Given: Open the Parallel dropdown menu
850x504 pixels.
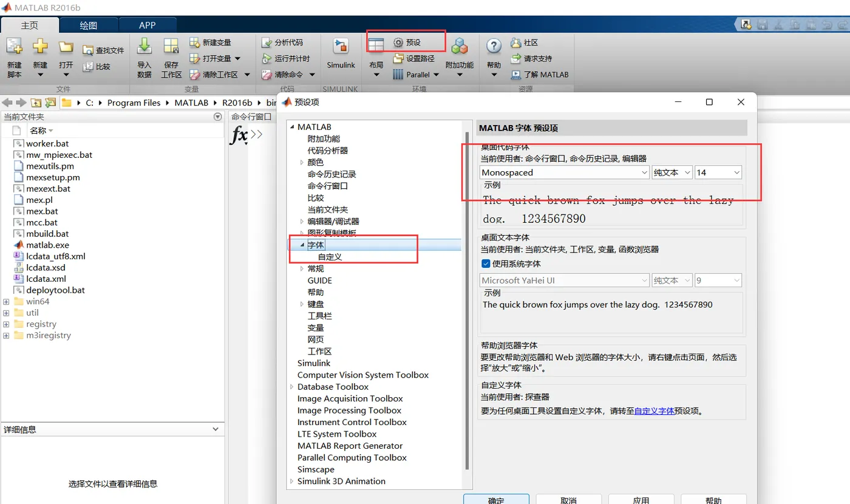Looking at the screenshot, I should (x=416, y=75).
